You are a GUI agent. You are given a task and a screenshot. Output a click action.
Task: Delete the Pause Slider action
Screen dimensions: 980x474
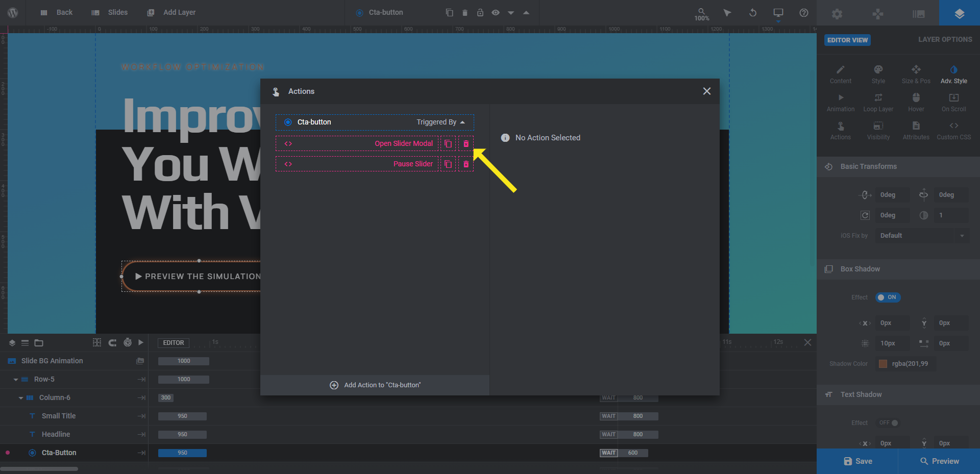[466, 164]
